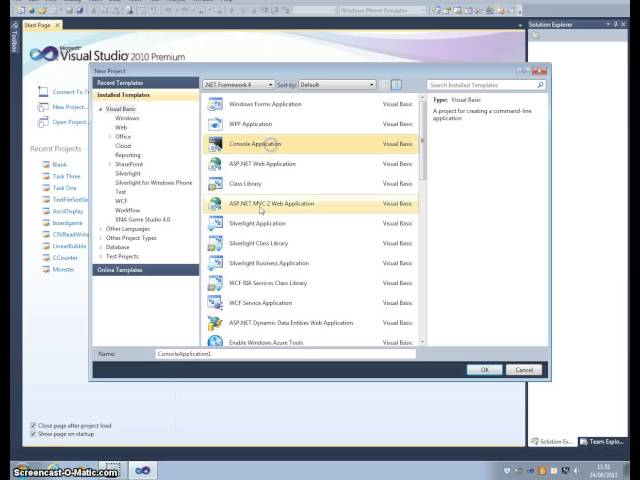Click OK to create the project
The width and height of the screenshot is (640, 480).
(x=484, y=370)
